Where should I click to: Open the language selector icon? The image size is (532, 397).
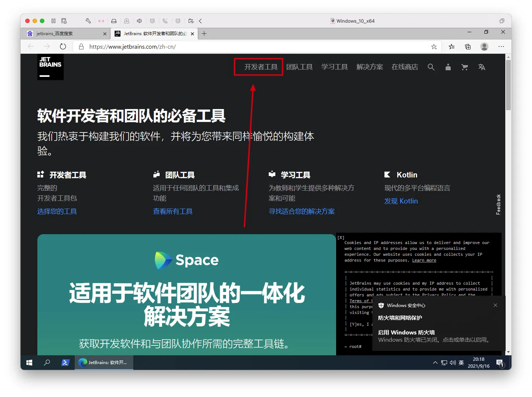pos(482,67)
